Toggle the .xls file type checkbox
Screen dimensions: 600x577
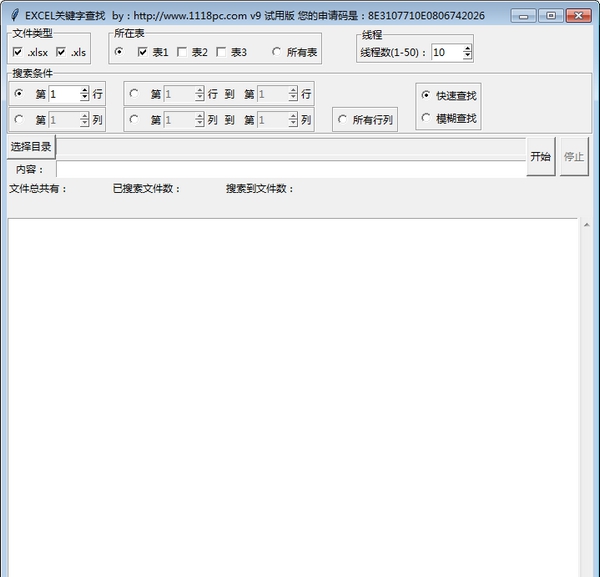61,52
